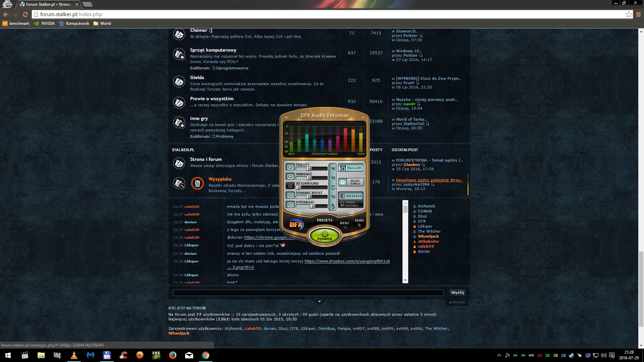Viewport: 644px width, 362px height.
Task: Open the Prawie o wszystkim forum
Action: tap(212, 99)
